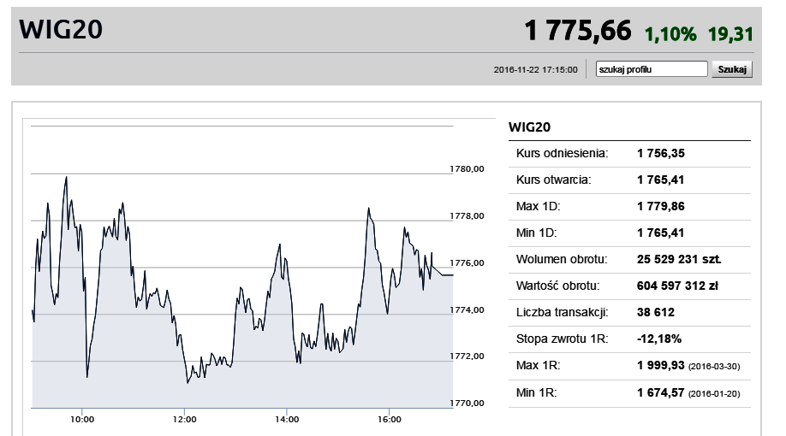Click the 1778,00 chart axis label

(x=467, y=216)
